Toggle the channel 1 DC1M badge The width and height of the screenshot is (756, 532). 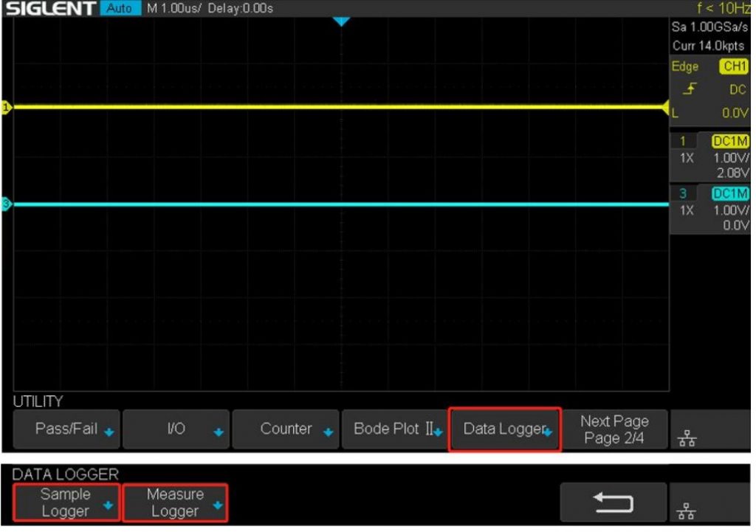(730, 142)
